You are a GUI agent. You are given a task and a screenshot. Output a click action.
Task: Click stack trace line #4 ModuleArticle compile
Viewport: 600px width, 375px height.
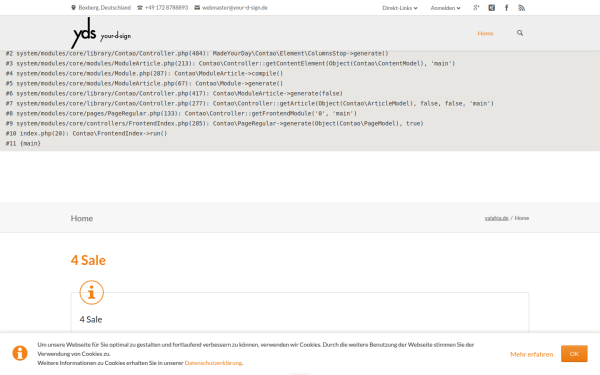pyautogui.click(x=144, y=73)
